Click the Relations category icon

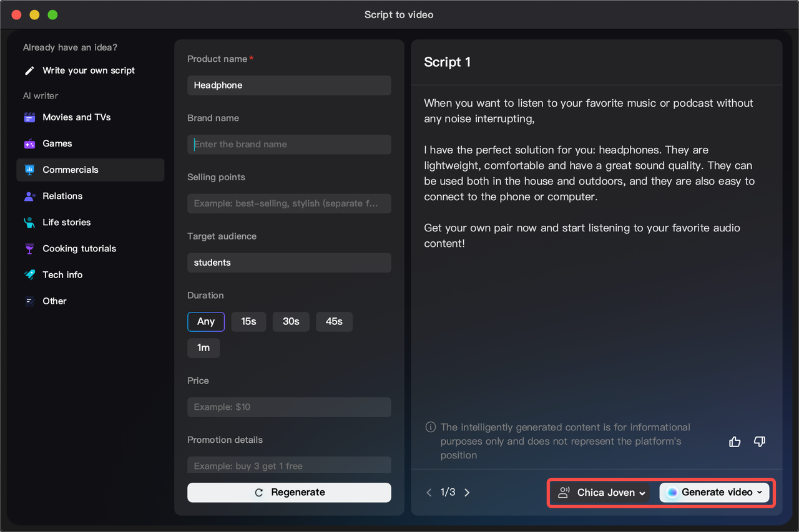point(29,196)
